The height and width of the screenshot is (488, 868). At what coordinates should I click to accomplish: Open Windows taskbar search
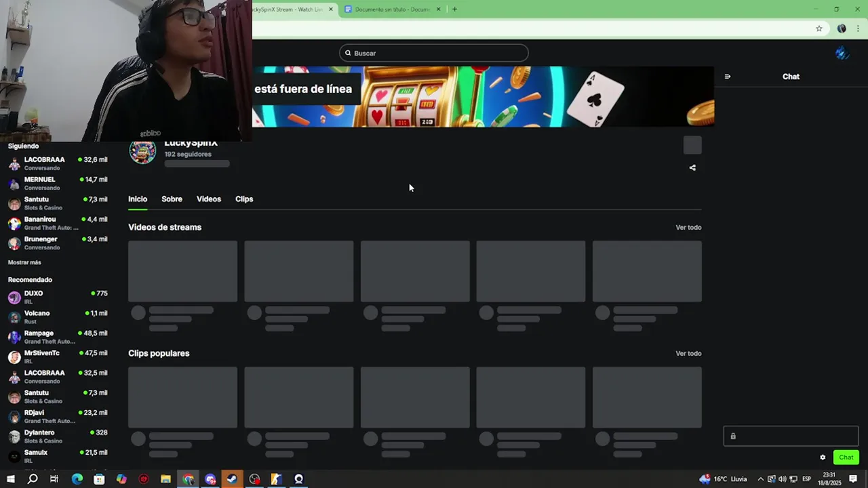(x=33, y=479)
